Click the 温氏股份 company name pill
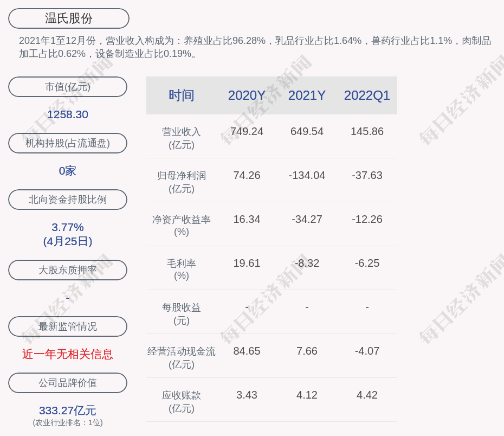 (x=68, y=18)
